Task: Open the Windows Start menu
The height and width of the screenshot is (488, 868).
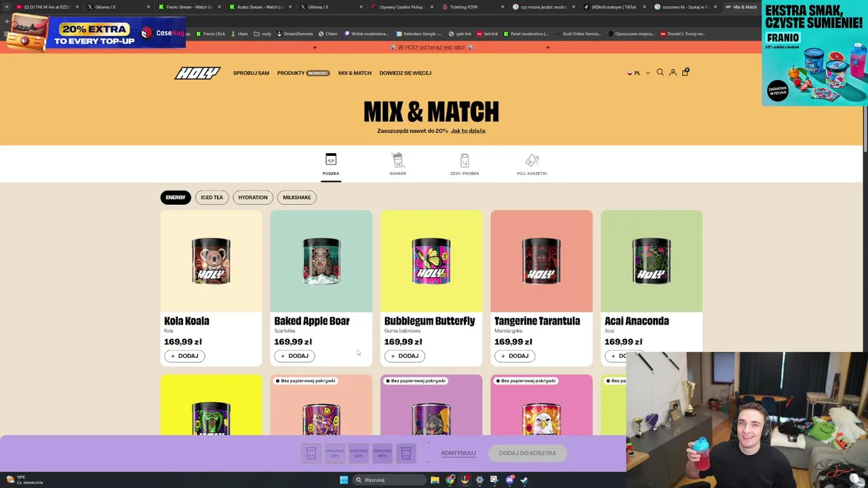Action: click(x=344, y=480)
